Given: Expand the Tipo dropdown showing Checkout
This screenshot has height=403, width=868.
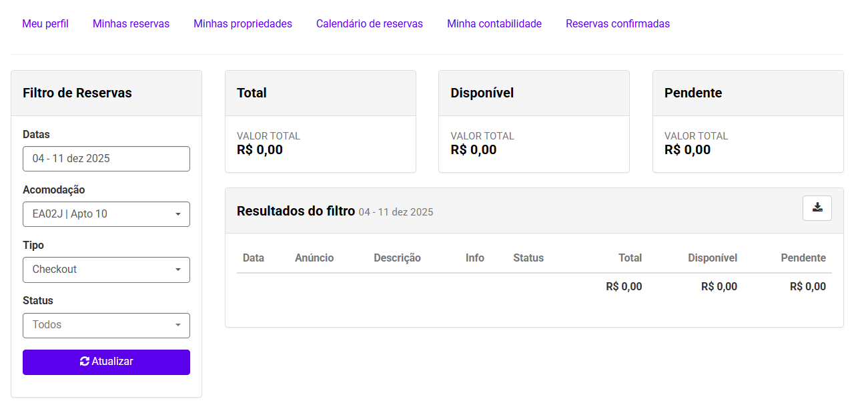Looking at the screenshot, I should coord(106,270).
